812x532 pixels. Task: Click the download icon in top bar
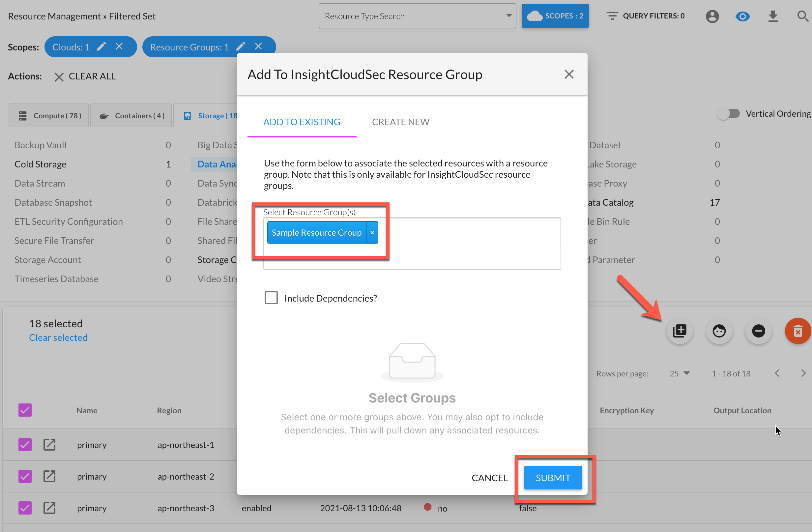pyautogui.click(x=773, y=16)
